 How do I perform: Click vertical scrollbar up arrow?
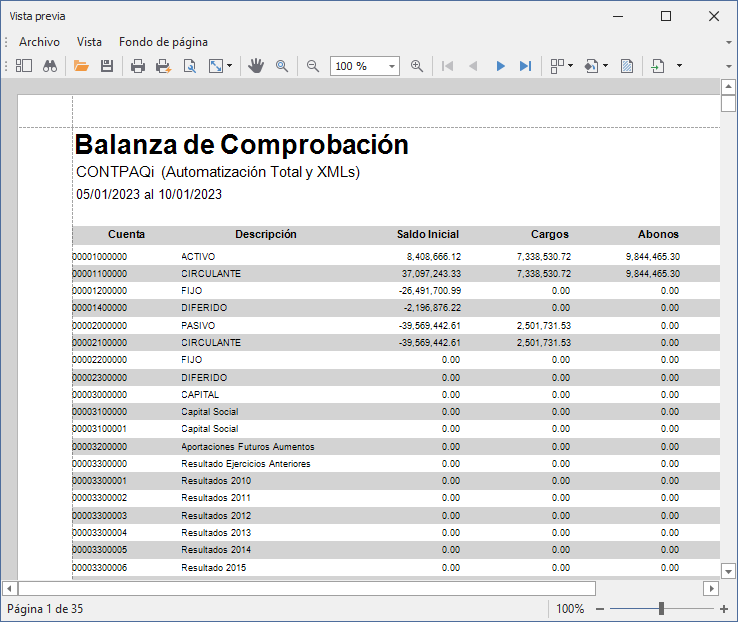click(728, 87)
